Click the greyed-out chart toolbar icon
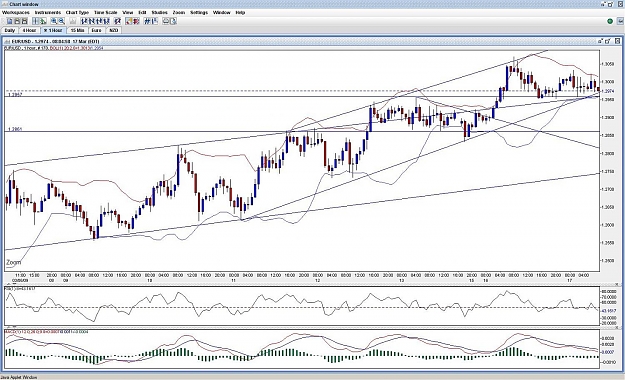625x380 pixels. click(73, 21)
